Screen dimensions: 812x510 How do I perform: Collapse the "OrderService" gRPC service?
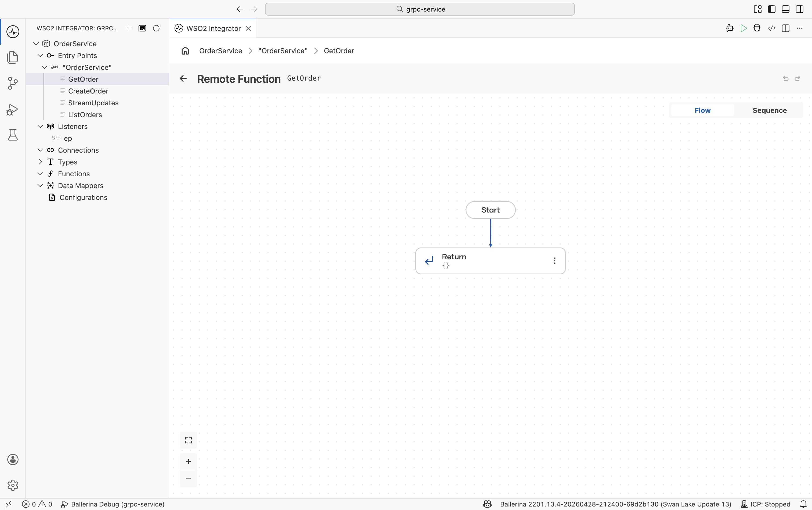(45, 67)
